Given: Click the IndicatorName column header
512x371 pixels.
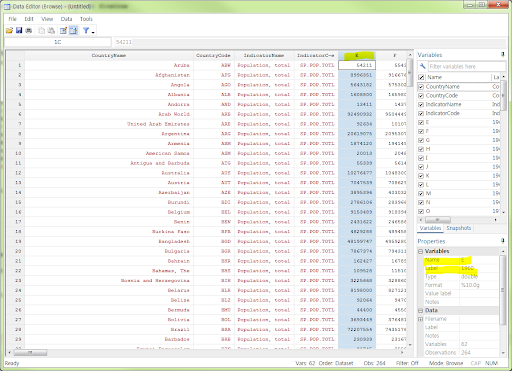Looking at the screenshot, I should point(264,55).
